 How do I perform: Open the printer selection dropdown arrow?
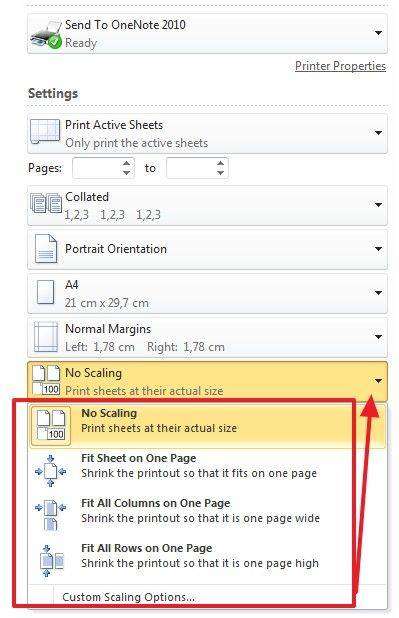(378, 33)
